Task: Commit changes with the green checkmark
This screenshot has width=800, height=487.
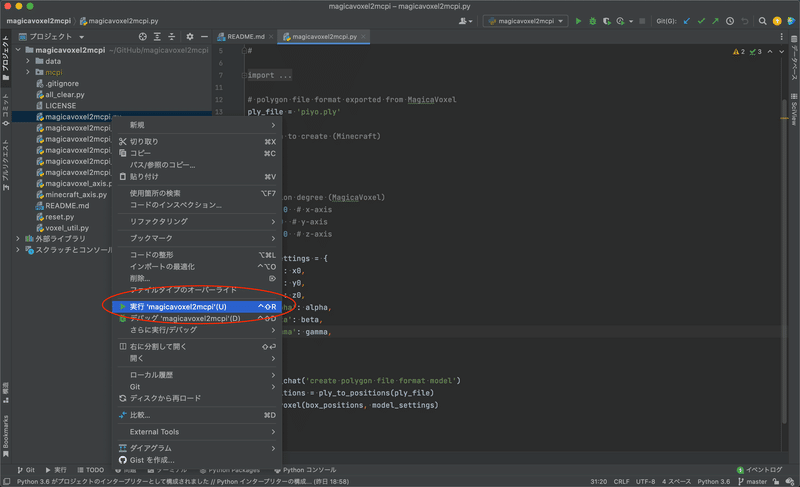Action: (x=701, y=21)
